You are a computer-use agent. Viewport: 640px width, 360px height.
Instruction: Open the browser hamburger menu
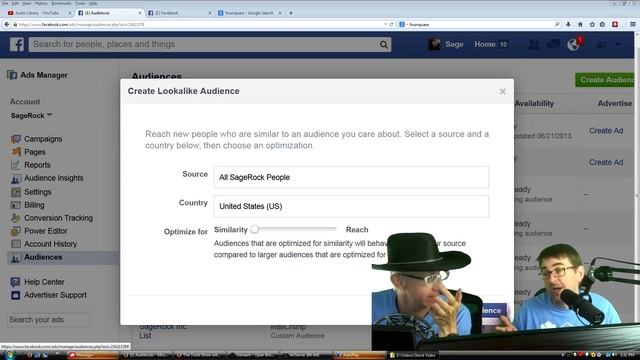coord(633,24)
